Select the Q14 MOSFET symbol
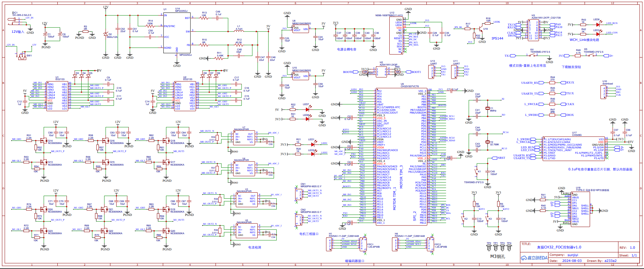644x269 pixels. 44,140
